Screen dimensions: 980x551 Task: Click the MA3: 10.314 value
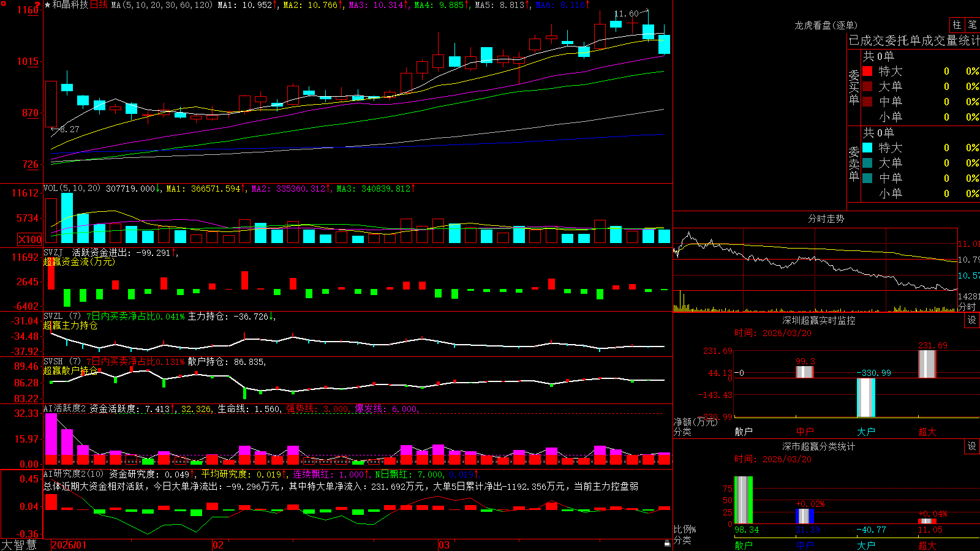376,5
